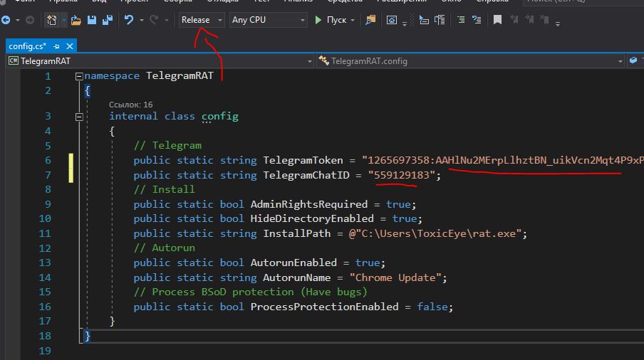Click the 'TelegramToken' identifier
Image resolution: width=644 pixels, height=360 pixels.
click(303, 160)
